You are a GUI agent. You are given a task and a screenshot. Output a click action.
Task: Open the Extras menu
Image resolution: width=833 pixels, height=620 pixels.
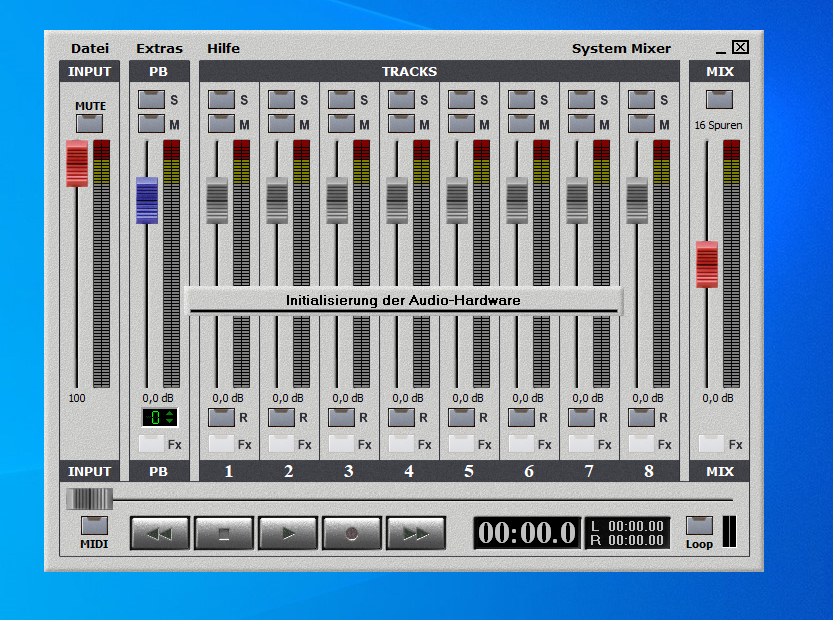[160, 48]
